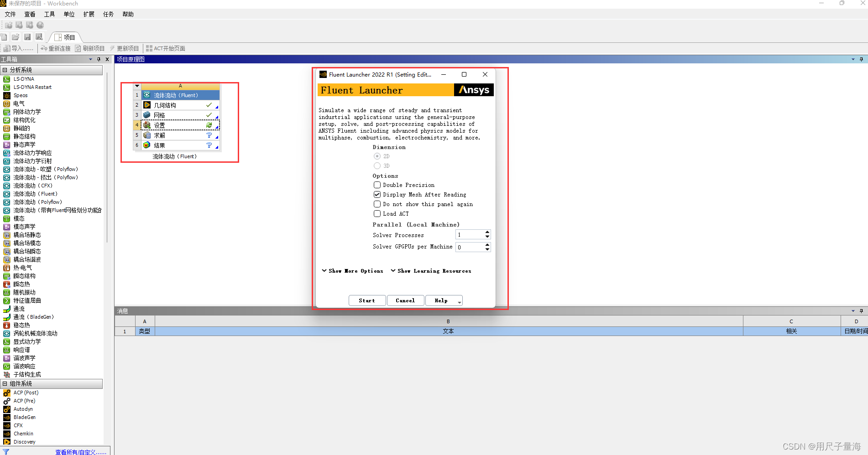The image size is (868, 455).
Task: Increase Solver Processes with up arrow
Action: point(487,232)
